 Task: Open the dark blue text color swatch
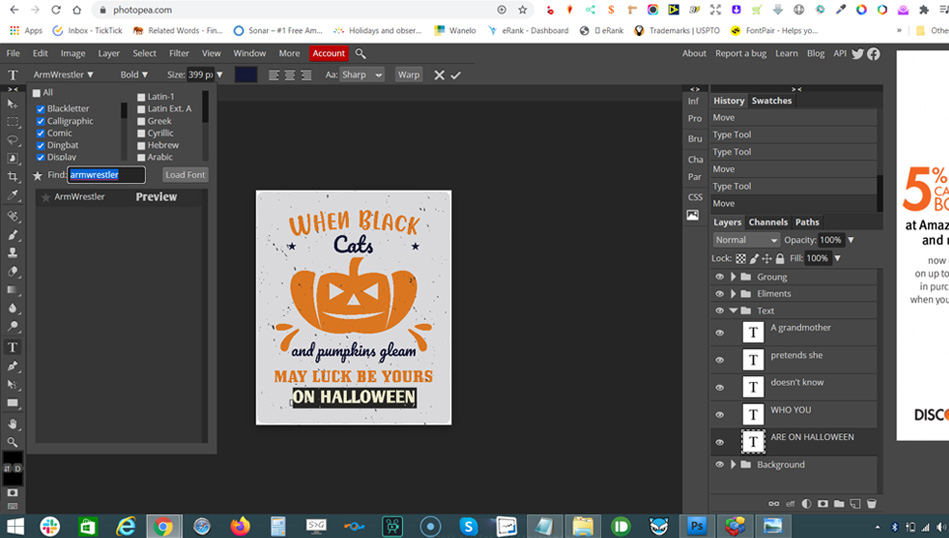click(x=245, y=75)
